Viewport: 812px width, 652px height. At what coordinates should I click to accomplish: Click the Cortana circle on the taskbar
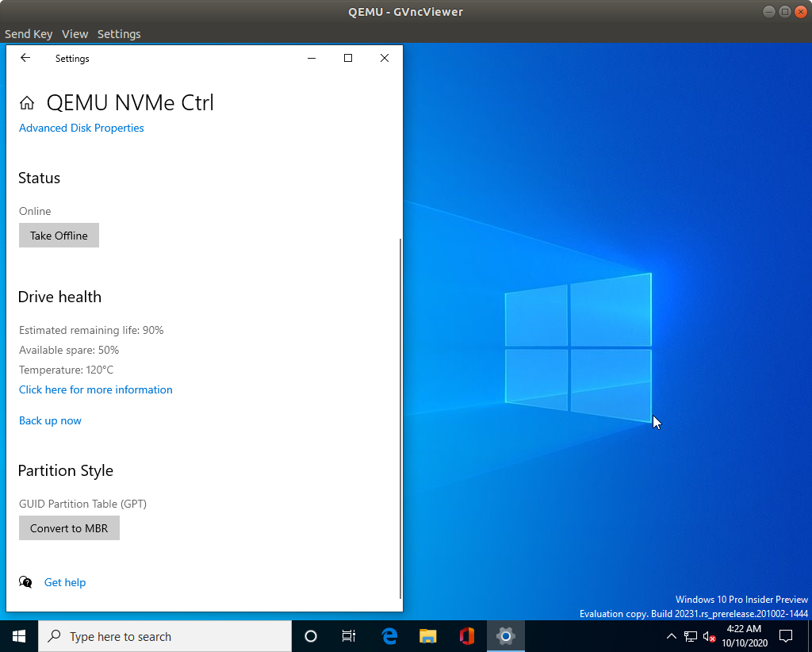[310, 636]
